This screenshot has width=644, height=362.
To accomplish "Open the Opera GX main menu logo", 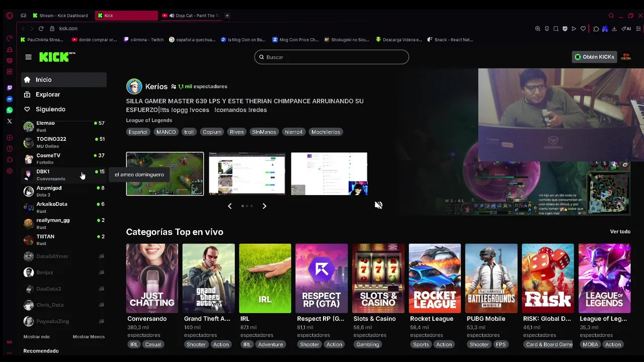I will [x=9, y=16].
